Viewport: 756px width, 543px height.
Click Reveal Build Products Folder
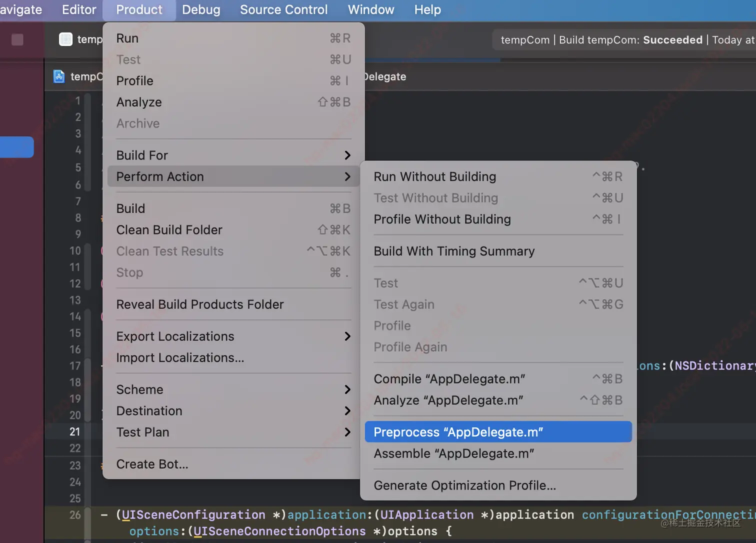(199, 304)
